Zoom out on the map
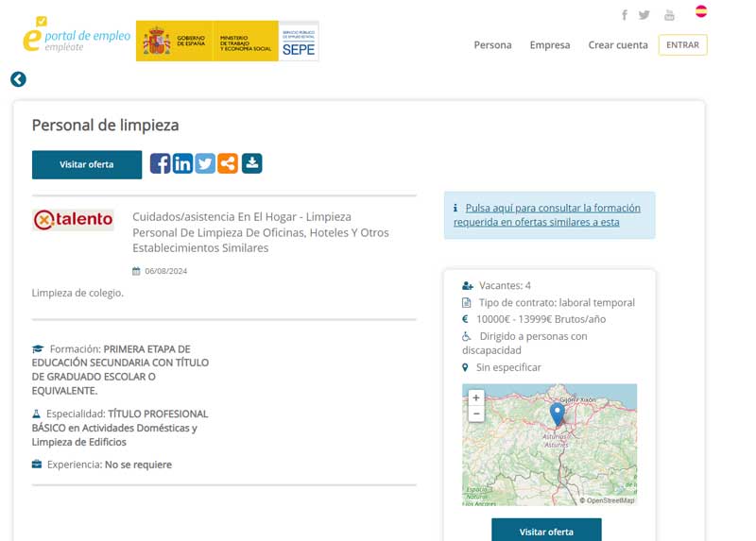 [476, 414]
